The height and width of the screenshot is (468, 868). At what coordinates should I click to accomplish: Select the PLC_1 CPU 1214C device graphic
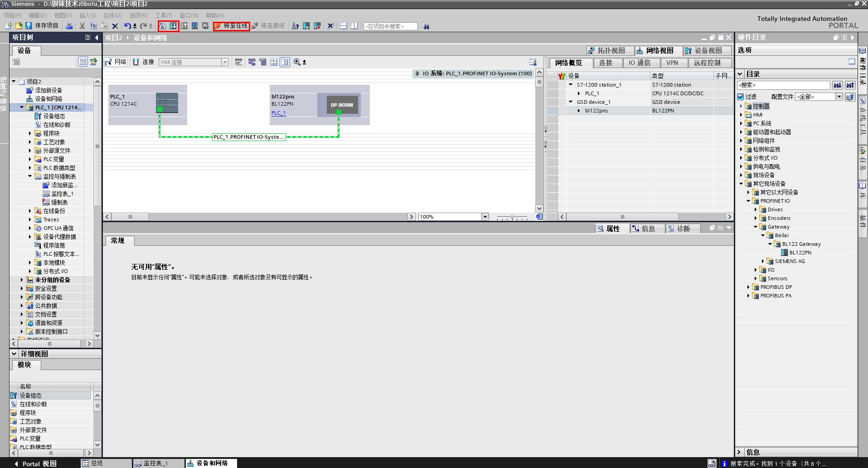tap(167, 102)
